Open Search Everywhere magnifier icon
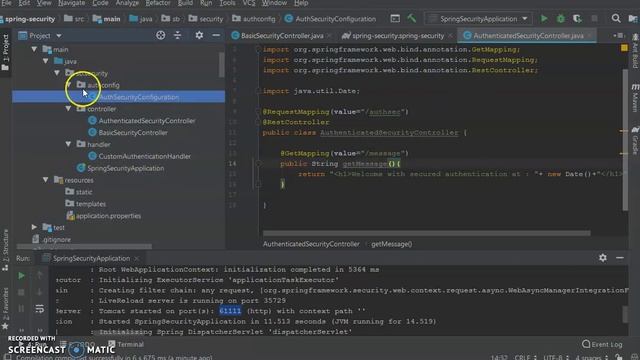The image size is (640, 360). point(616,18)
